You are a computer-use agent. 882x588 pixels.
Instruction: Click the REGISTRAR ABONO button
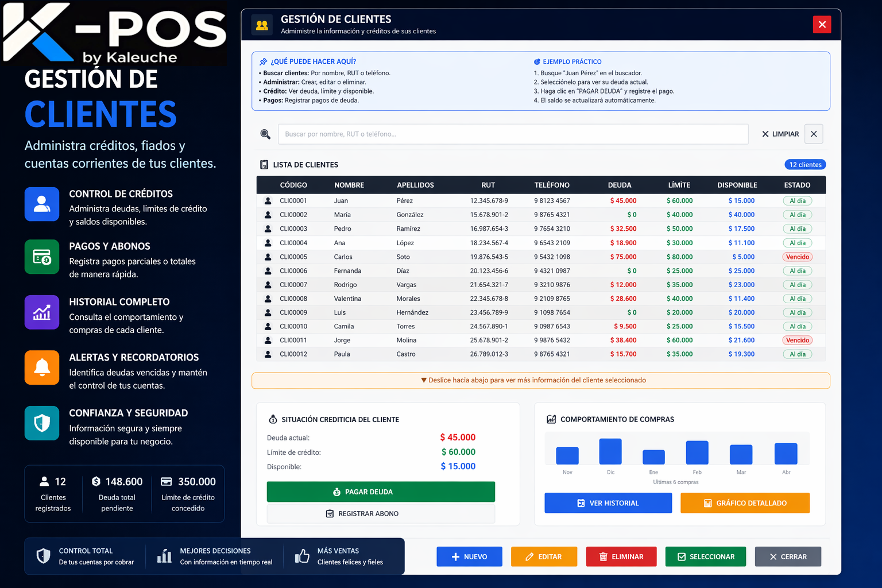[381, 514]
